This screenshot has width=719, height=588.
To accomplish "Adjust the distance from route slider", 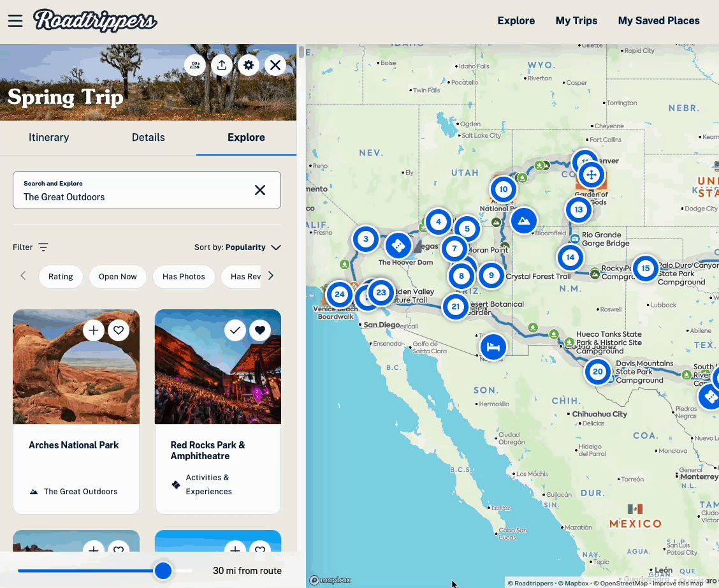I will click(163, 571).
